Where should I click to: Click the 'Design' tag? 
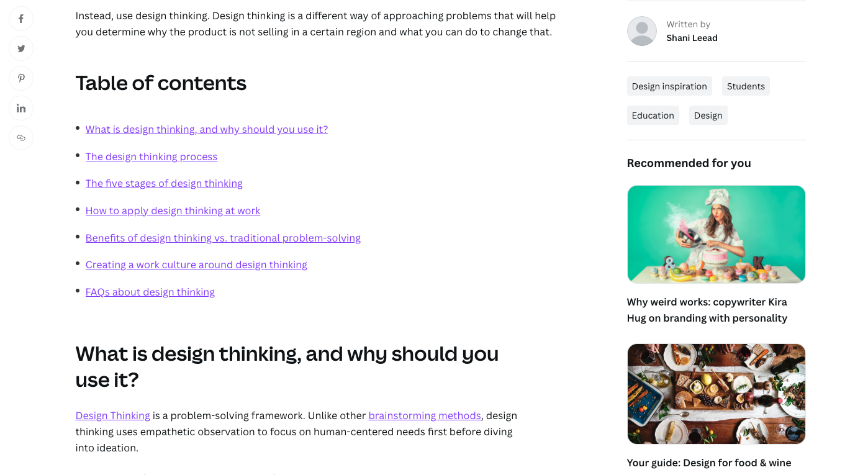point(708,115)
